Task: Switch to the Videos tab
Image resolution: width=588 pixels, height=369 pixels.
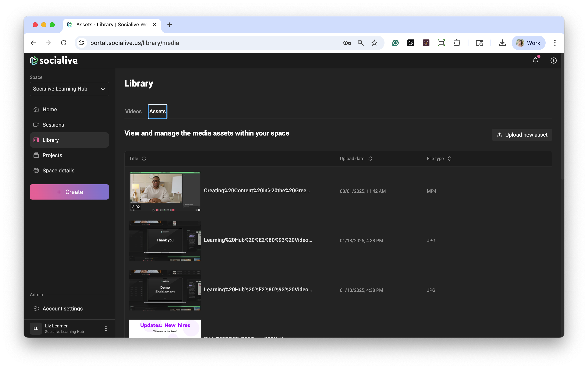Action: coord(133,112)
